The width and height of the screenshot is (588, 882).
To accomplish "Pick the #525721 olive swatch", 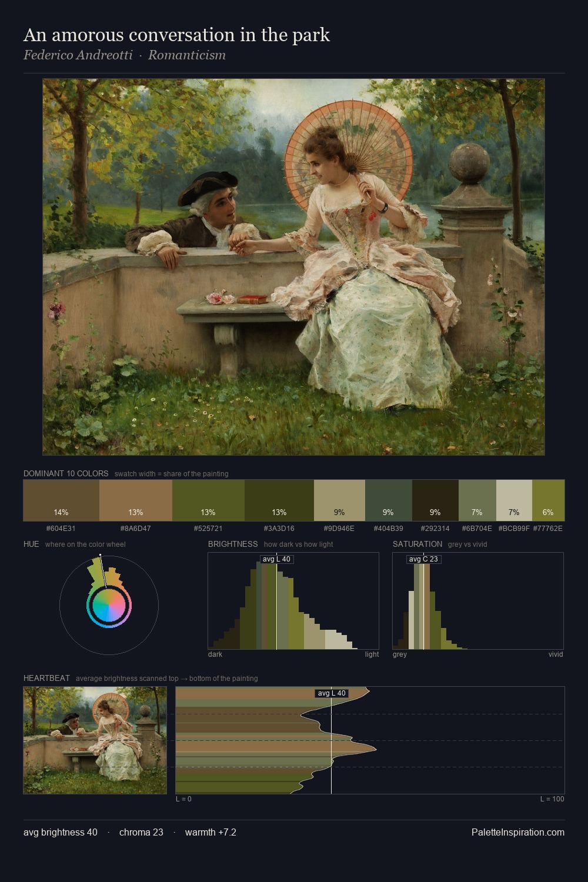I will pyautogui.click(x=208, y=500).
